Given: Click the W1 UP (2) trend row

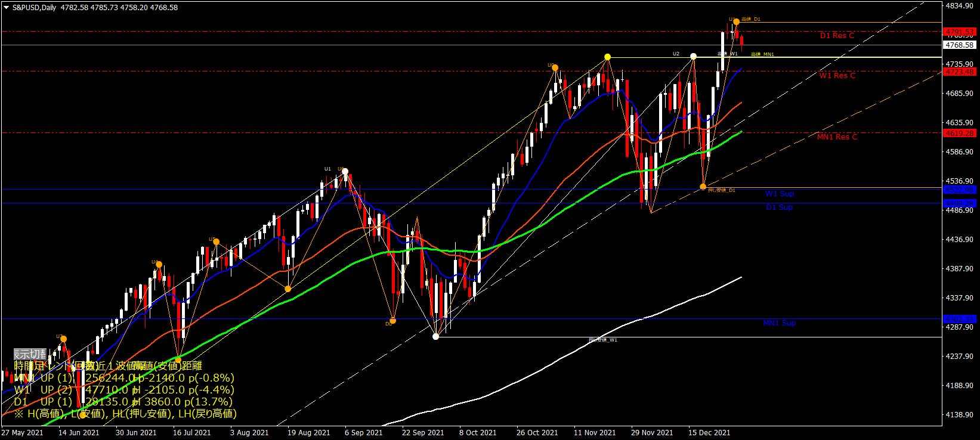Looking at the screenshot, I should pyautogui.click(x=124, y=390).
